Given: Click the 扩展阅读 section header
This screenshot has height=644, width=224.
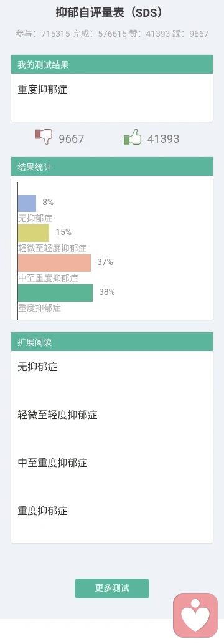Looking at the screenshot, I should 112,342.
